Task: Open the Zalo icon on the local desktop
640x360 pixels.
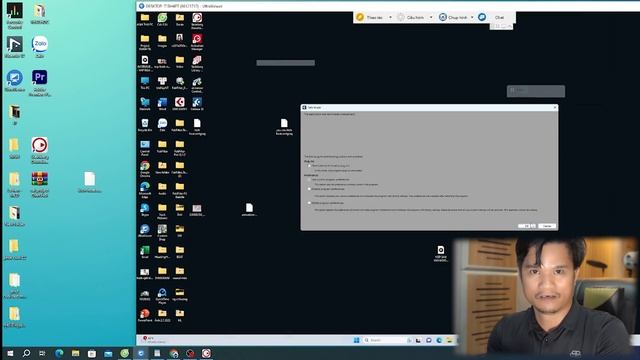Action: (40, 44)
